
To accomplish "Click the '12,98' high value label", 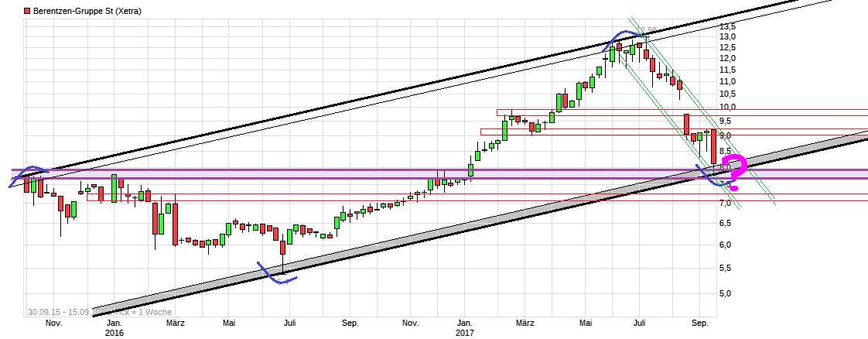I will coord(646,30).
